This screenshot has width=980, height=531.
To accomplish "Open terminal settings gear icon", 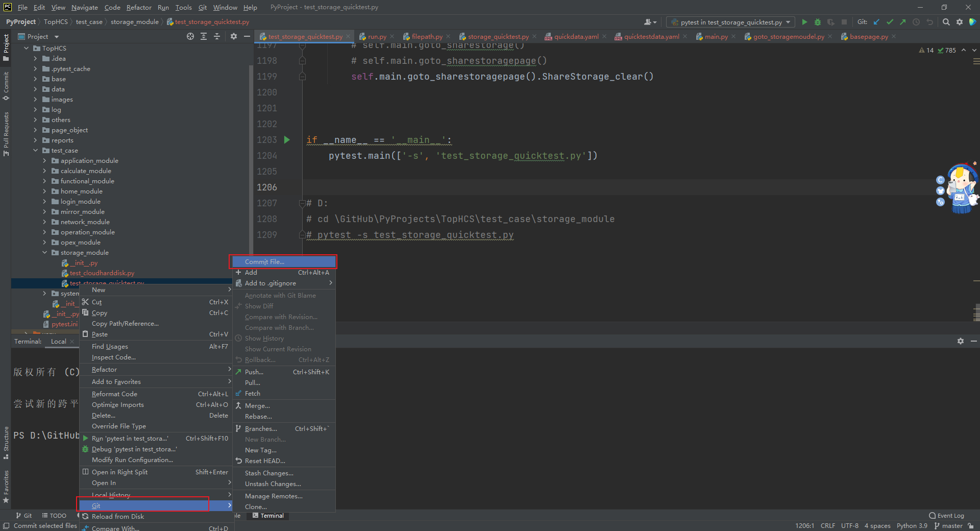I will click(x=961, y=341).
